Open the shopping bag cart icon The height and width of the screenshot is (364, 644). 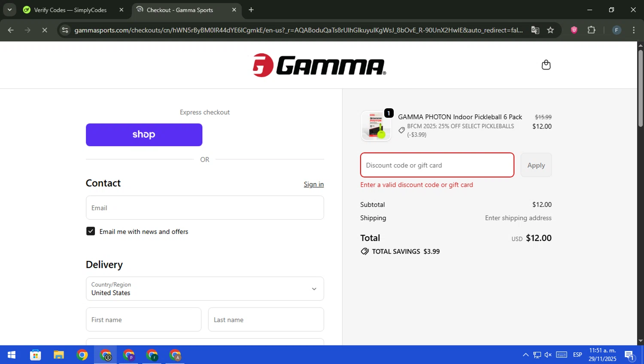coord(546,65)
